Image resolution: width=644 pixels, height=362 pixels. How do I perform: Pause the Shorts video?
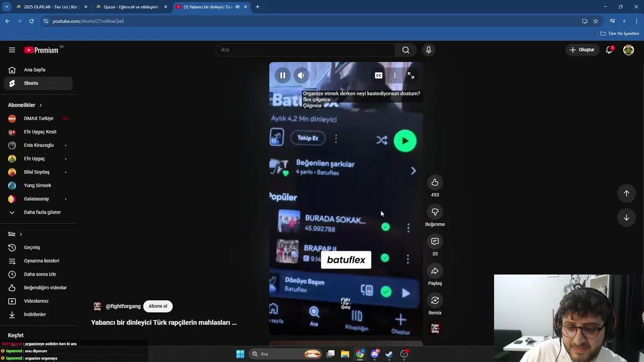[283, 75]
